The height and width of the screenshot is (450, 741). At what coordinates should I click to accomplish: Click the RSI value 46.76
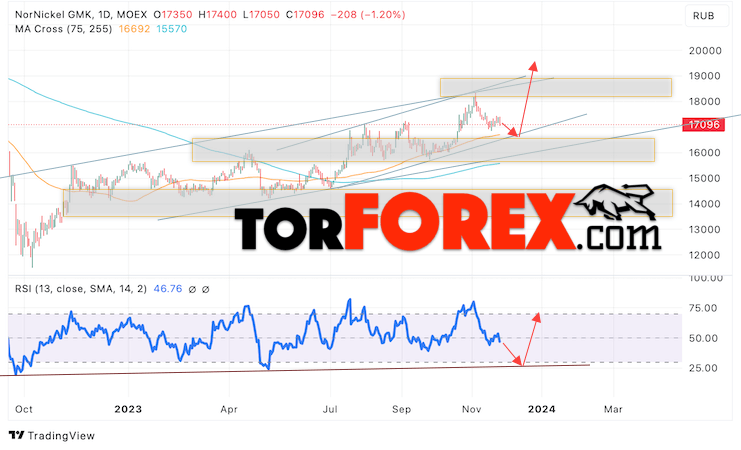click(x=168, y=288)
